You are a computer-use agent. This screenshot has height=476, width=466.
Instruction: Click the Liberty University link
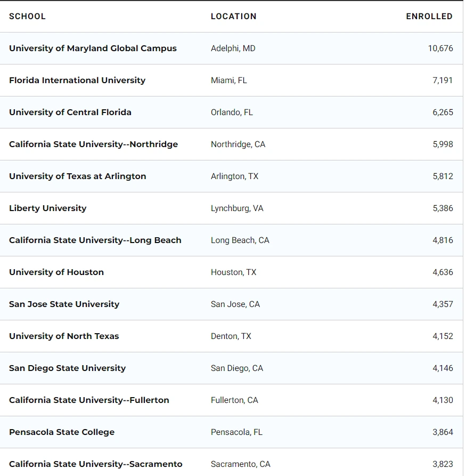(x=47, y=208)
